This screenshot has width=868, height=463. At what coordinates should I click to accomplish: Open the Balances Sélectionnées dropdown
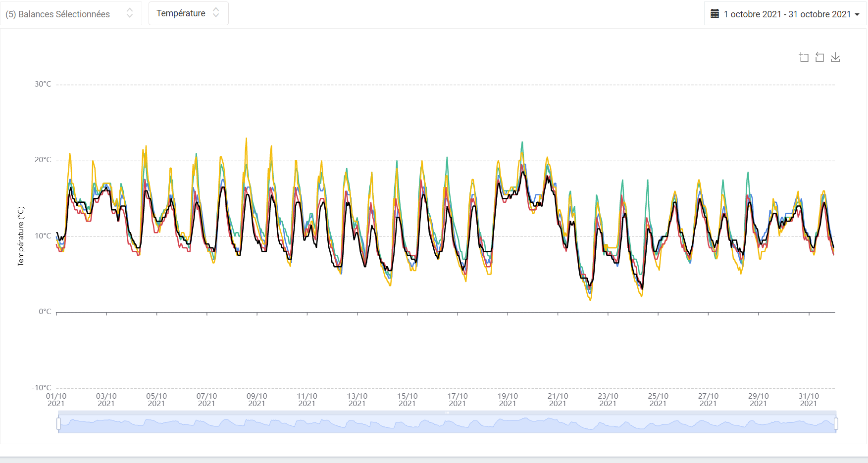point(71,14)
